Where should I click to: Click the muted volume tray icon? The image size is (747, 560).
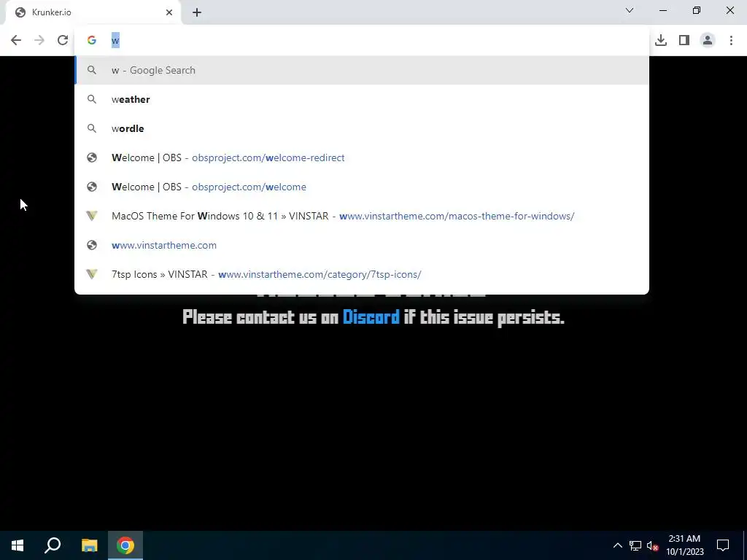[x=653, y=545]
